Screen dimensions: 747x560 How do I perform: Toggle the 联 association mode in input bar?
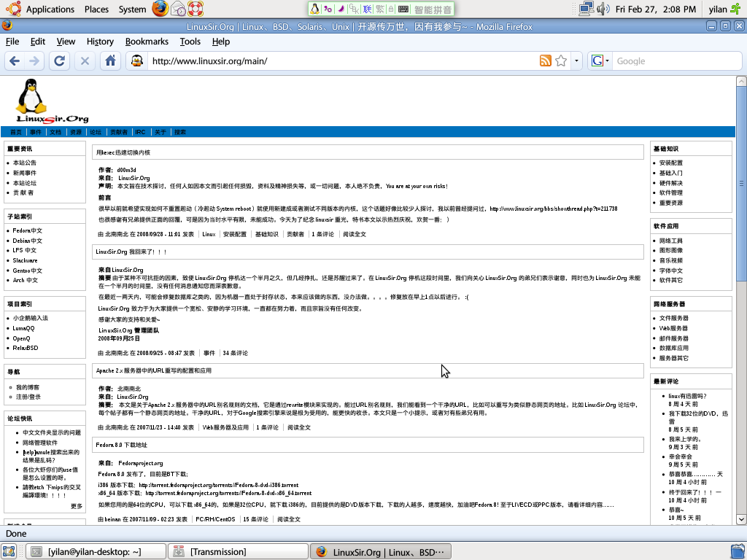click(x=367, y=9)
